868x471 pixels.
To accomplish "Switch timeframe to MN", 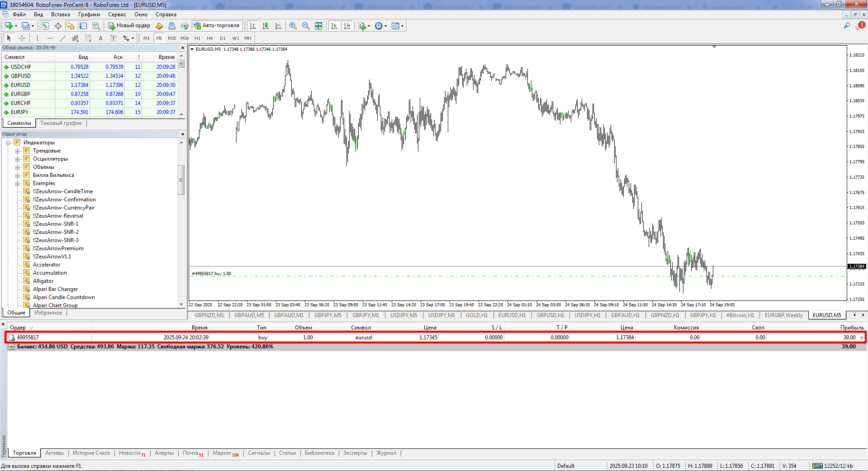I will click(248, 38).
